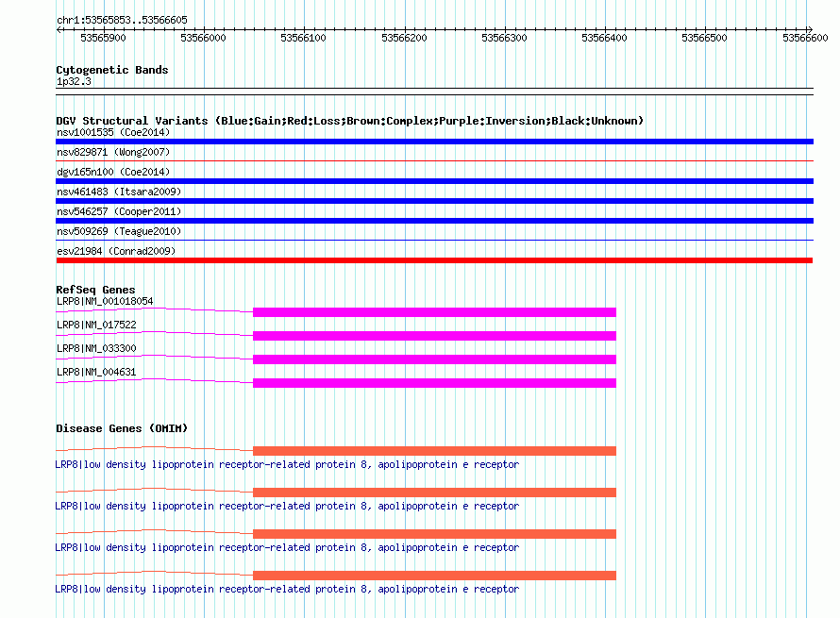Click the blue bar for nsv1001535
This screenshot has height=618, width=840.
(434, 142)
